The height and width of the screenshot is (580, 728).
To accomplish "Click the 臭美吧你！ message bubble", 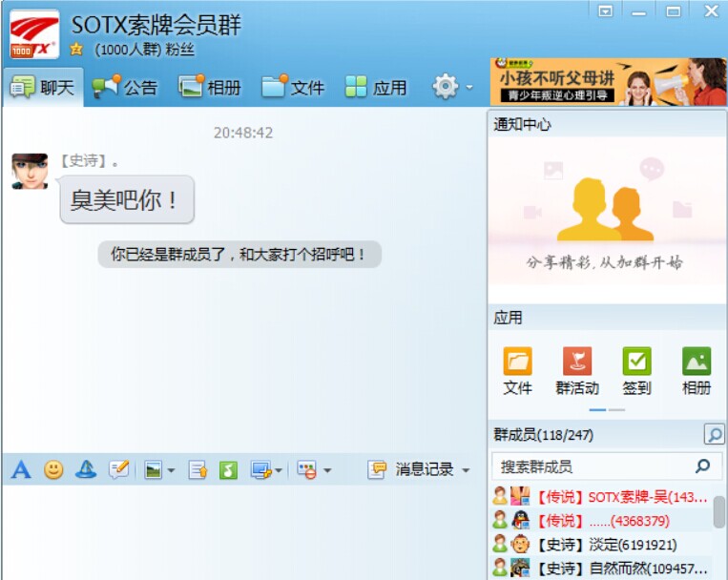I will click(x=127, y=199).
